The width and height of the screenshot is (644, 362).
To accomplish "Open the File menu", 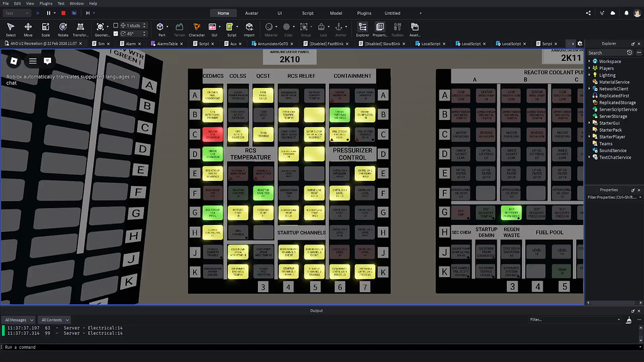I will [x=6, y=3].
